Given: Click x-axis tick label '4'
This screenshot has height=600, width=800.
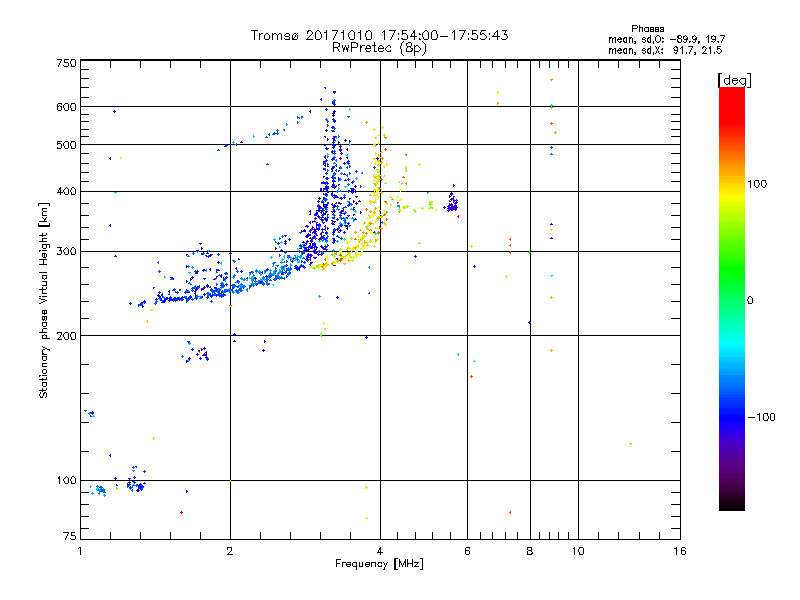Looking at the screenshot, I should 380,551.
